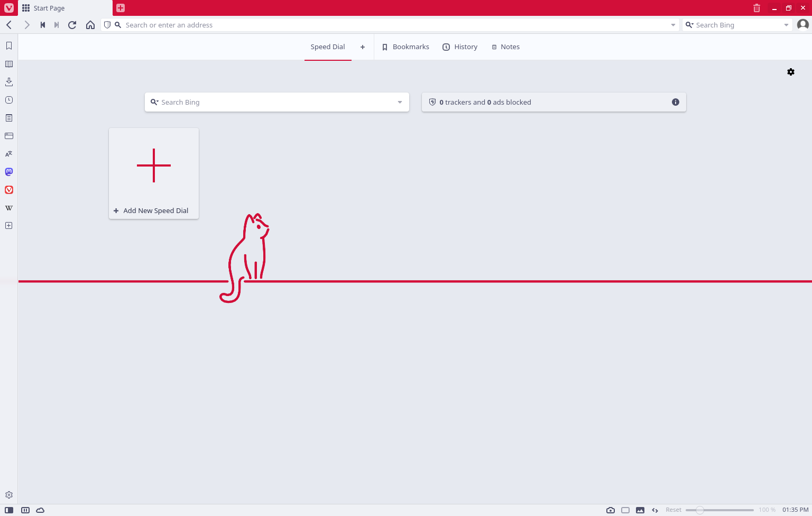The width and height of the screenshot is (812, 516).
Task: Toggle image loading in status bar
Action: (x=640, y=510)
